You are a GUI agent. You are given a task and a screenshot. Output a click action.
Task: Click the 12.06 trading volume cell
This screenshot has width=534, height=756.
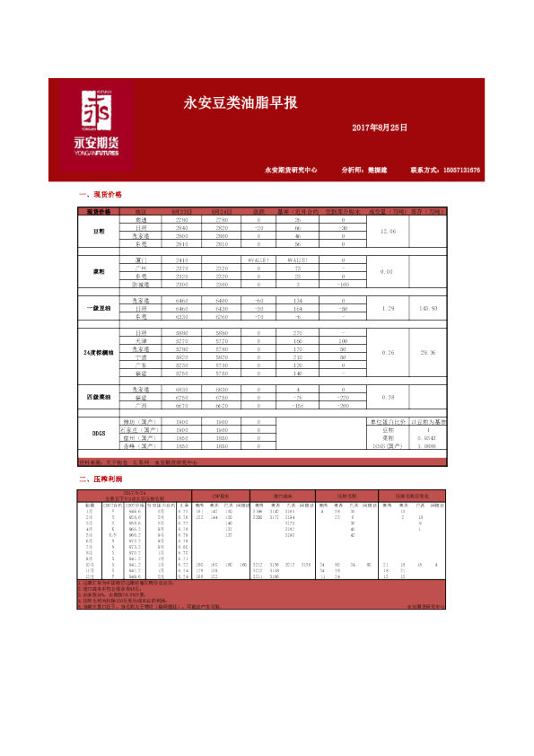click(x=388, y=232)
